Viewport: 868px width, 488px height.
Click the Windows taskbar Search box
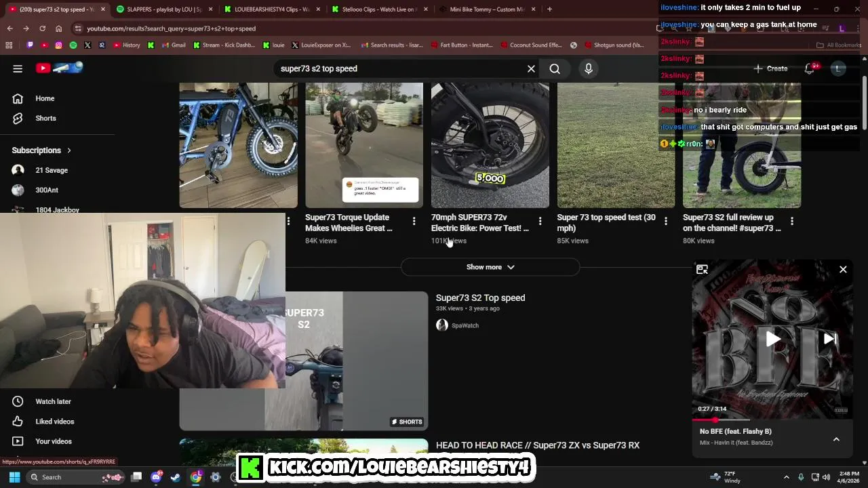pos(76,477)
